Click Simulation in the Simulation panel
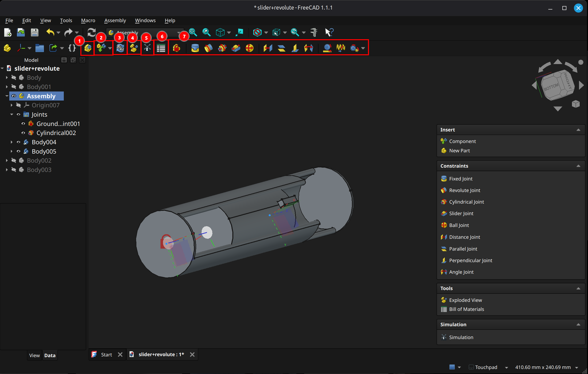 click(x=461, y=337)
